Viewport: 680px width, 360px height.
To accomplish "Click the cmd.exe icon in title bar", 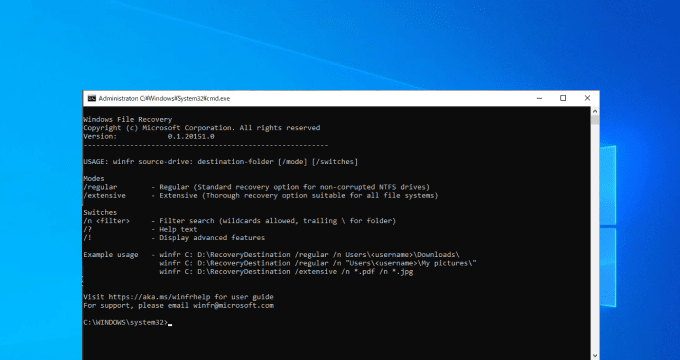I will pos(92,98).
